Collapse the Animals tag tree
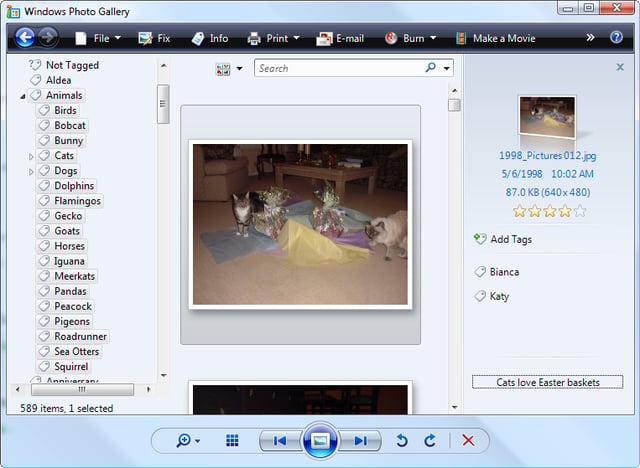 point(23,96)
